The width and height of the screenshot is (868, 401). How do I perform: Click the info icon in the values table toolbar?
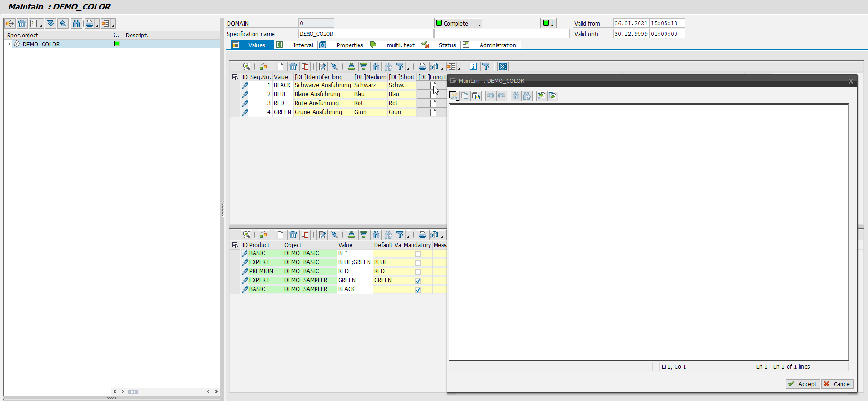pos(473,67)
